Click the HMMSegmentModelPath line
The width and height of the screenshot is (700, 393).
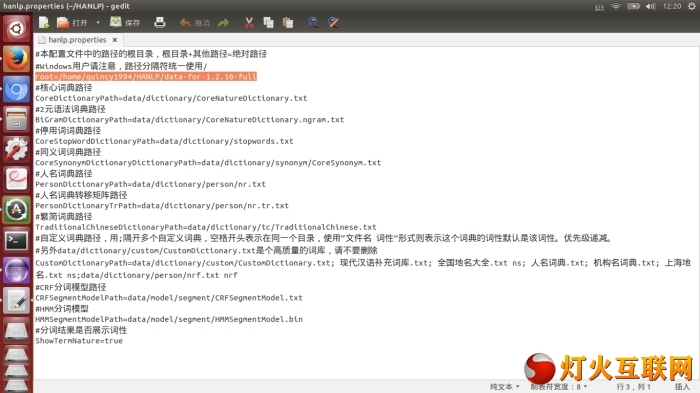point(169,319)
